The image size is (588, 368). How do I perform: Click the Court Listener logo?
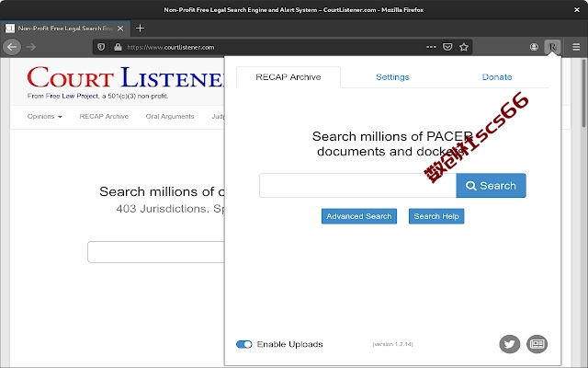(126, 77)
